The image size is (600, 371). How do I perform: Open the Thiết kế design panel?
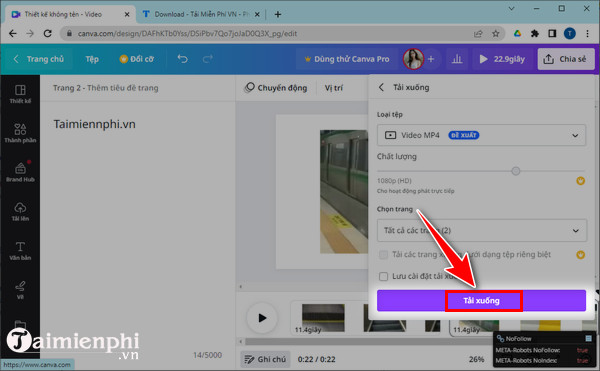pyautogui.click(x=20, y=94)
